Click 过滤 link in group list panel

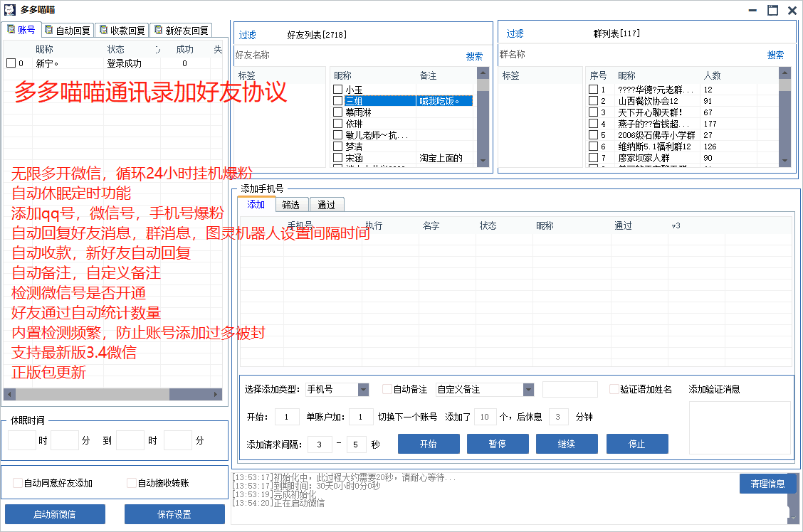[x=515, y=33]
